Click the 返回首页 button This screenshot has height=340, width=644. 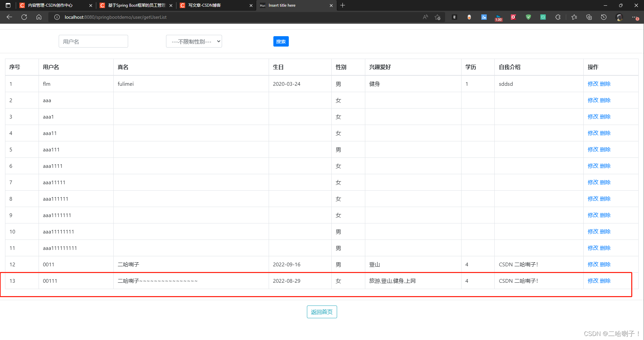(x=322, y=312)
